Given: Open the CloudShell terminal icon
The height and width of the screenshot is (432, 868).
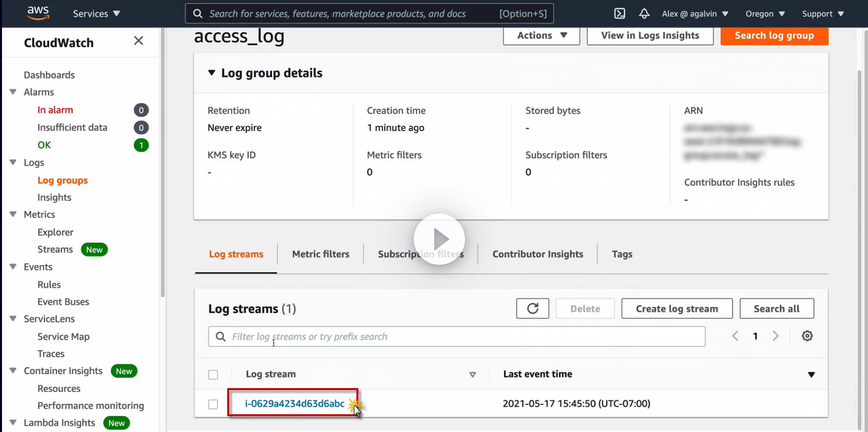Looking at the screenshot, I should point(620,14).
